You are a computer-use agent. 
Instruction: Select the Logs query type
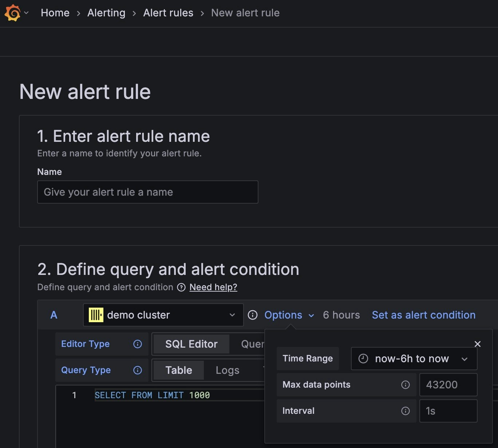tap(228, 370)
